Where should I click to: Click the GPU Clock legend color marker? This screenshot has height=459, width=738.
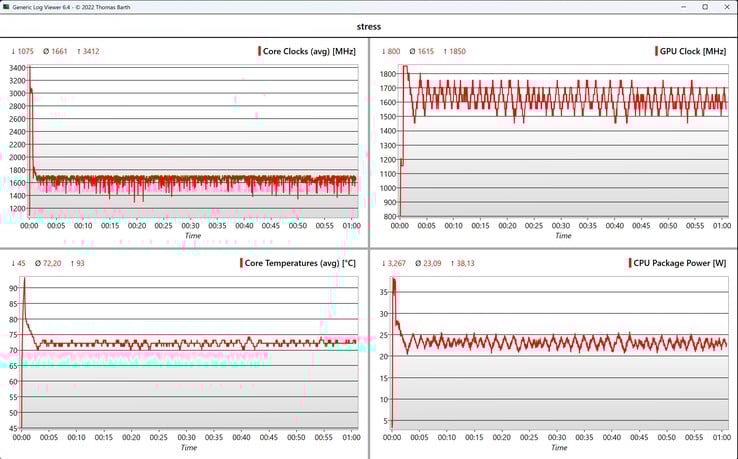[x=655, y=51]
